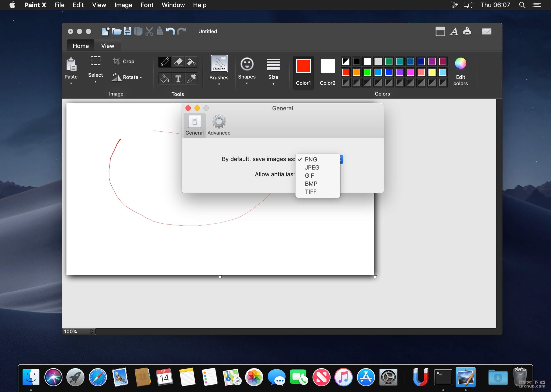
Task: Pick the orange palette swatch
Action: [356, 72]
